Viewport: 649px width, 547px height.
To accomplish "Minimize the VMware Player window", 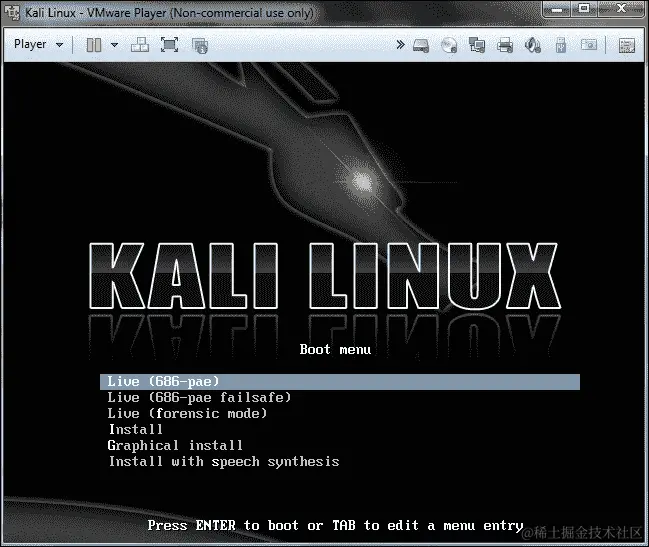I will [557, 9].
